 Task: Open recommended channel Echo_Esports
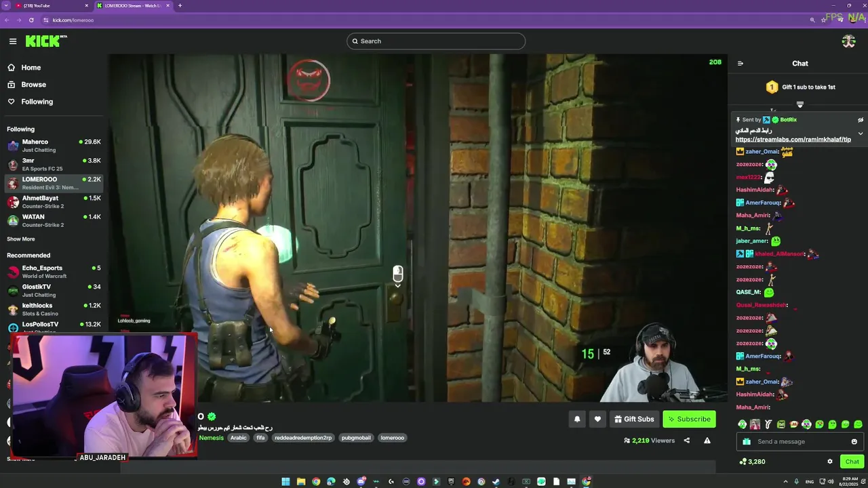coord(54,272)
